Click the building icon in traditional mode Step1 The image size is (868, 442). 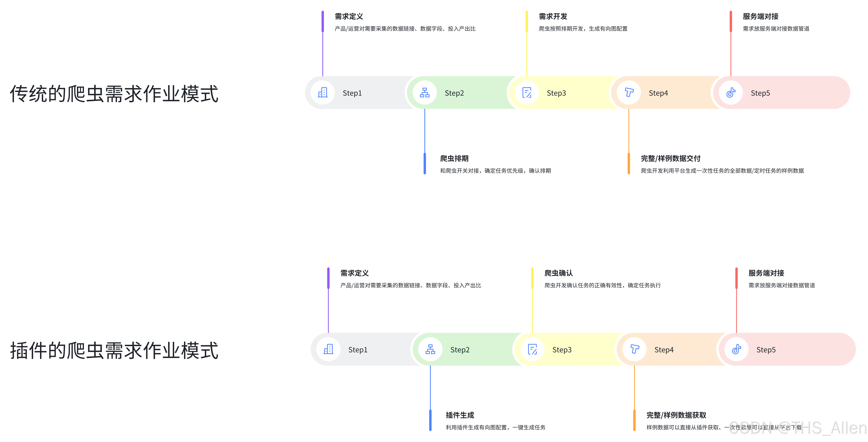[x=322, y=93]
